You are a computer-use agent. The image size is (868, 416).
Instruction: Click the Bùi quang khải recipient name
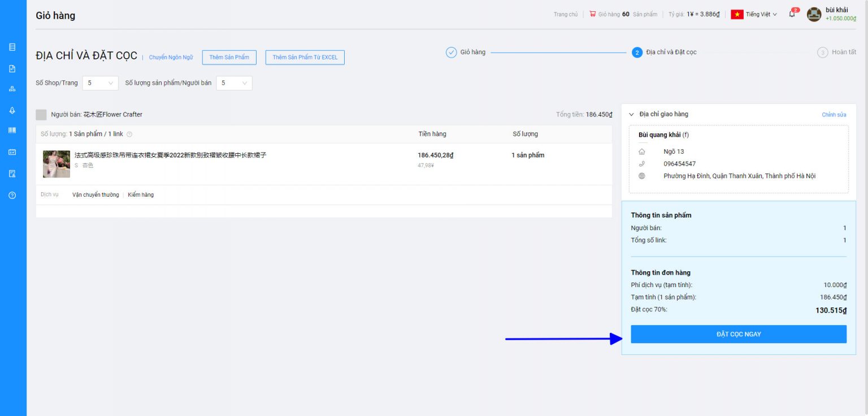pyautogui.click(x=659, y=135)
